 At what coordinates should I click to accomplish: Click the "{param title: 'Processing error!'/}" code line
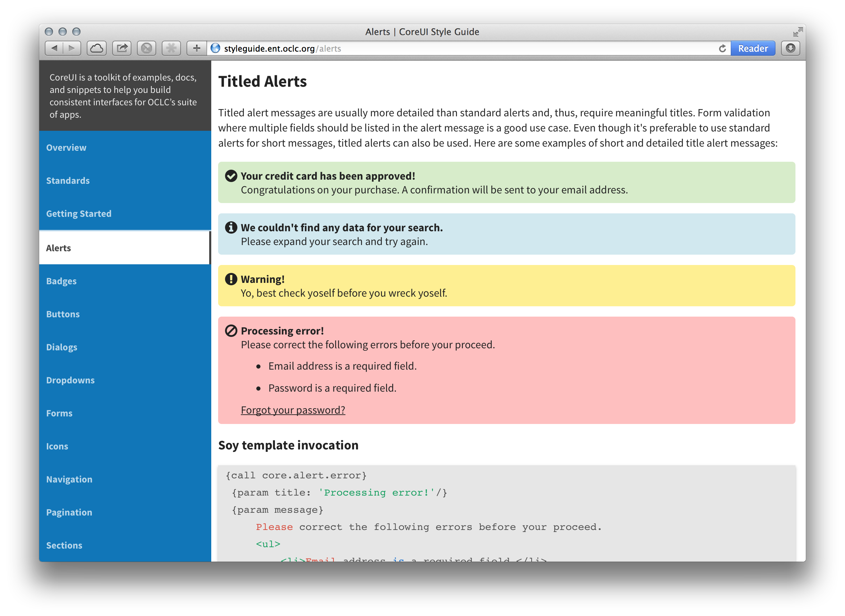340,492
